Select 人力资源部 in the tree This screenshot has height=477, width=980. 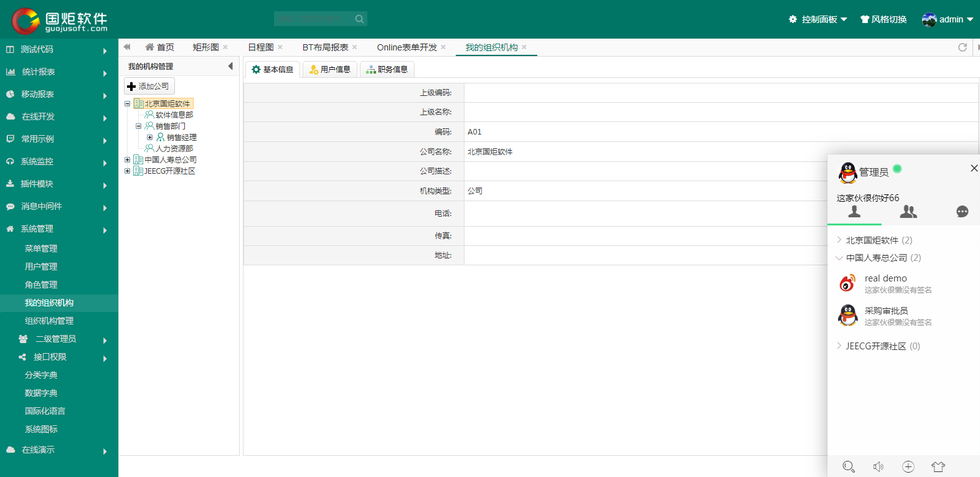[174, 149]
